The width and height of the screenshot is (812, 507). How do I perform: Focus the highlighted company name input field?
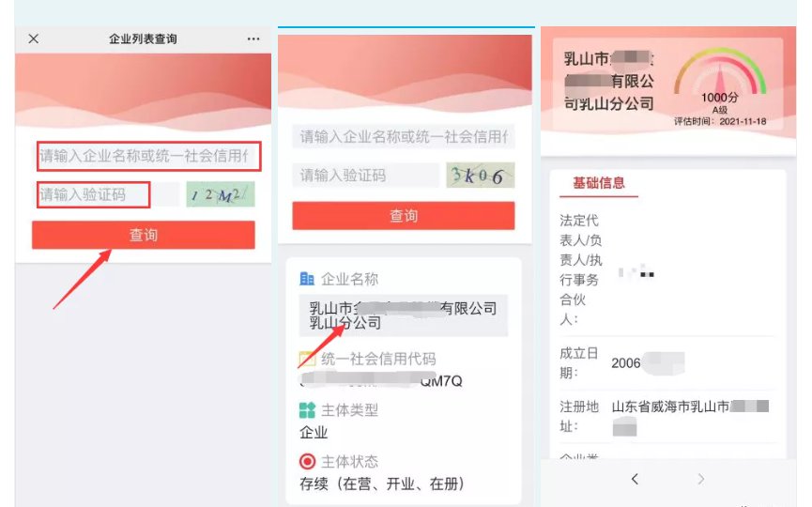[x=148, y=156]
